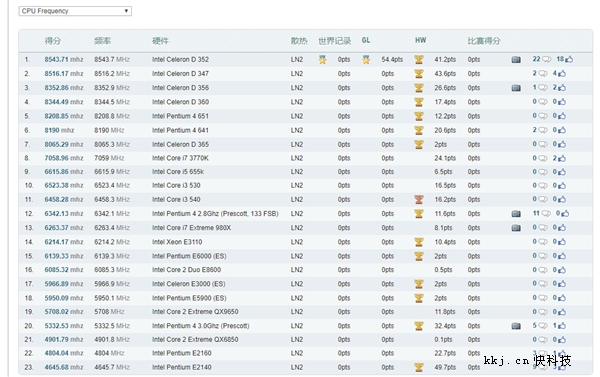
Task: Like the Celeron D 352 score with thumbs up
Action: click(x=569, y=59)
